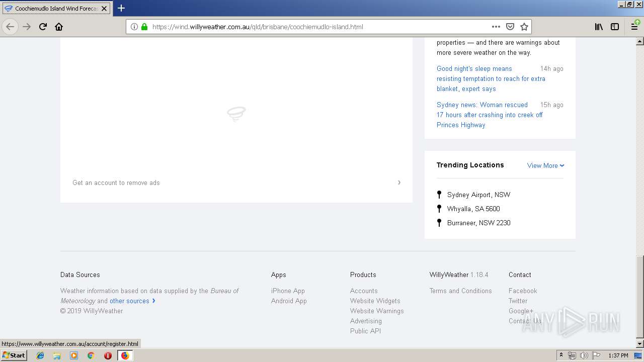Open Opera browser from the taskbar
Image resolution: width=644 pixels, height=362 pixels.
coord(108,355)
